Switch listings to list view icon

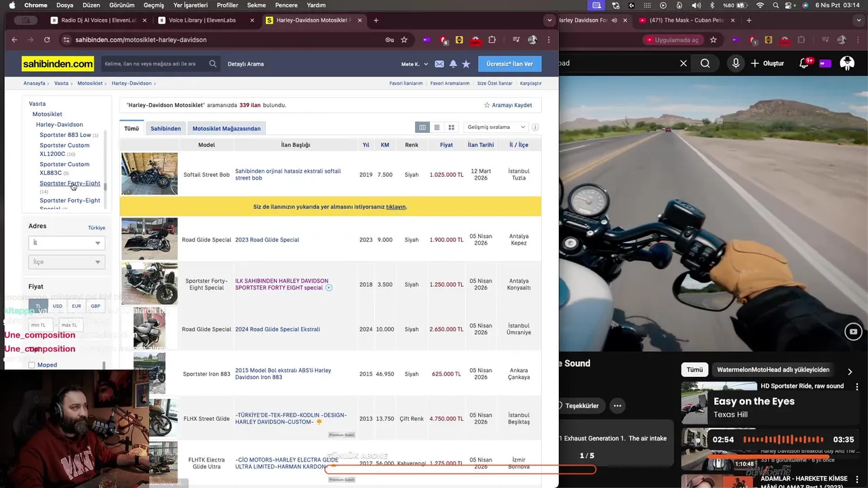tap(437, 127)
